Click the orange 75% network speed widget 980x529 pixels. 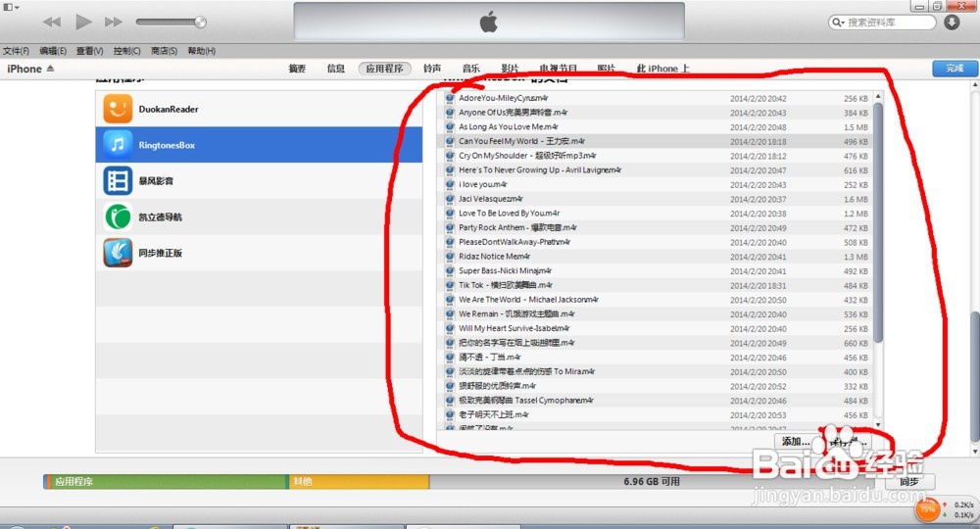point(927,509)
